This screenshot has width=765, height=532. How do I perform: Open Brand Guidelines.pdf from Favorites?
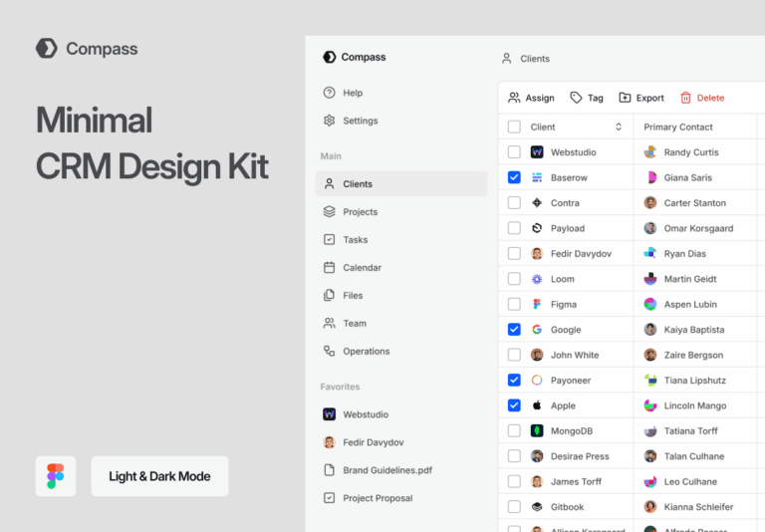point(386,470)
